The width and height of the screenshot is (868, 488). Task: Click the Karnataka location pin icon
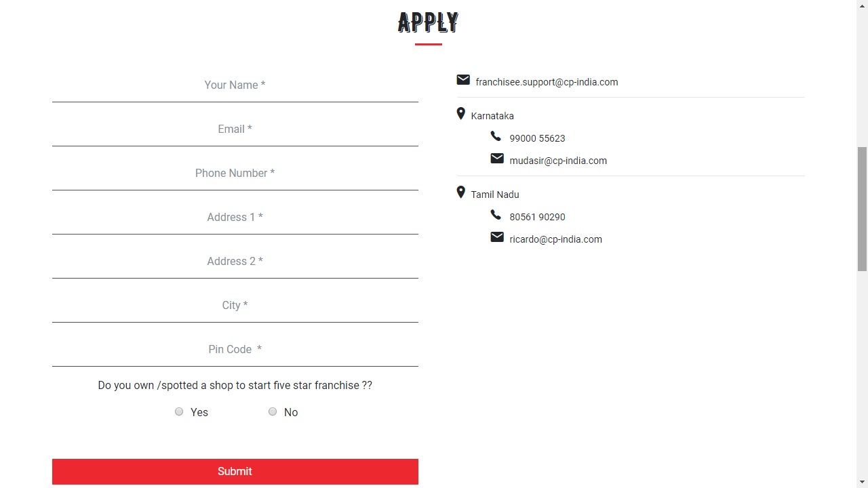[461, 114]
